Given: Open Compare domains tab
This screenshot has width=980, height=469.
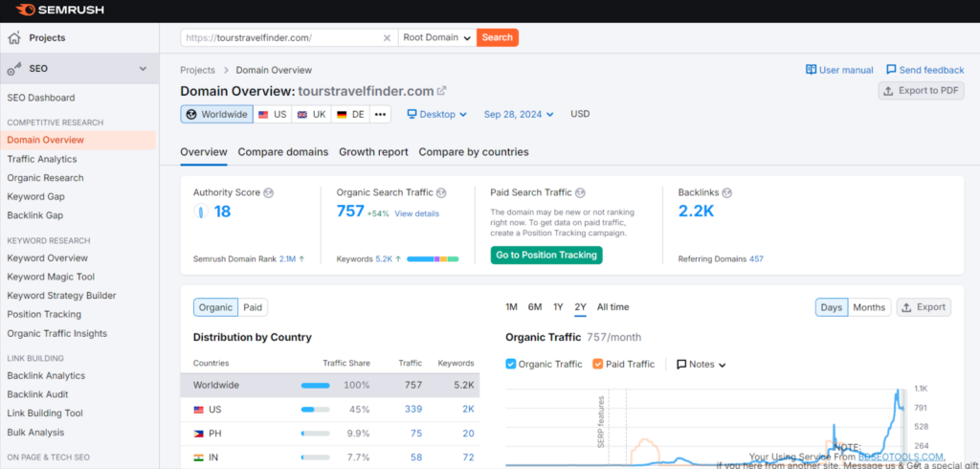Looking at the screenshot, I should [x=283, y=152].
